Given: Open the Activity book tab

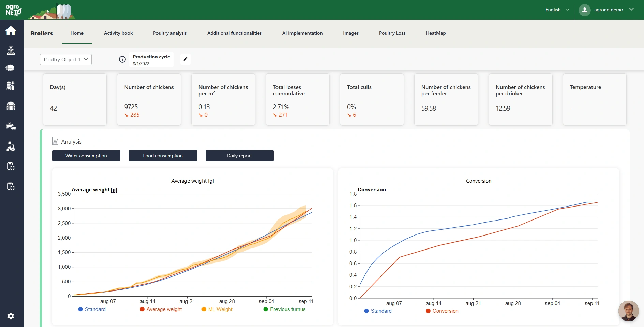Looking at the screenshot, I should pos(118,33).
